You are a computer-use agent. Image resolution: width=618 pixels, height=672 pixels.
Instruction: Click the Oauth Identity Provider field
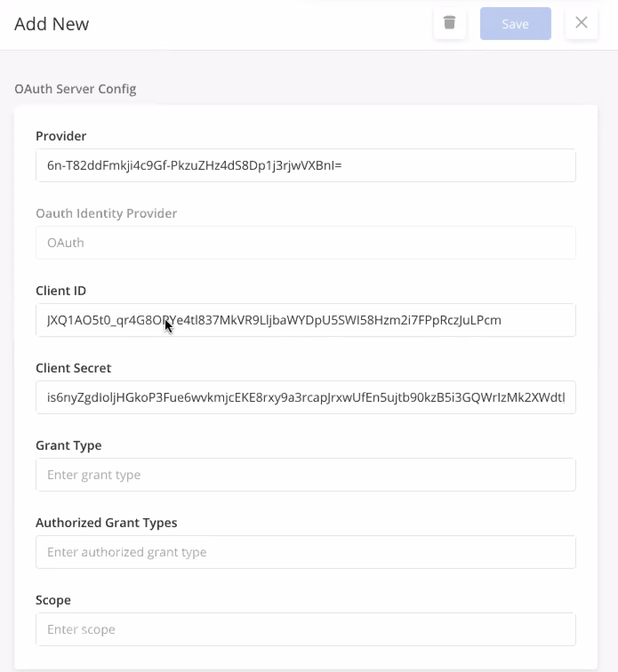click(x=306, y=243)
